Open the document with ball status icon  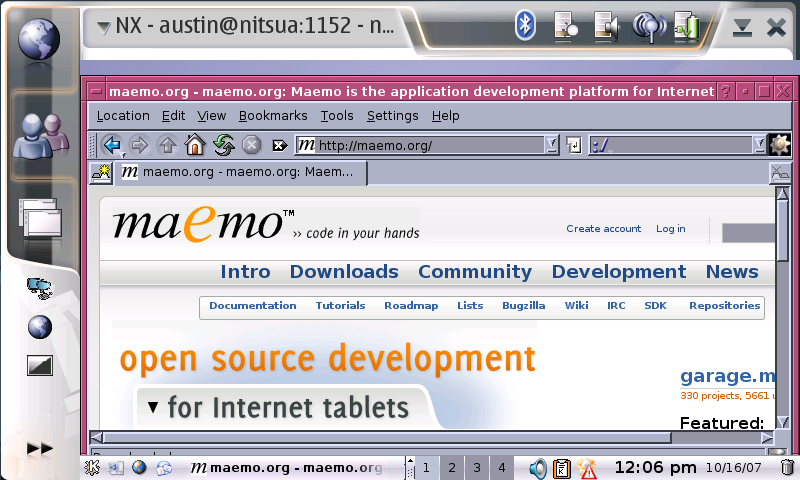[x=565, y=26]
